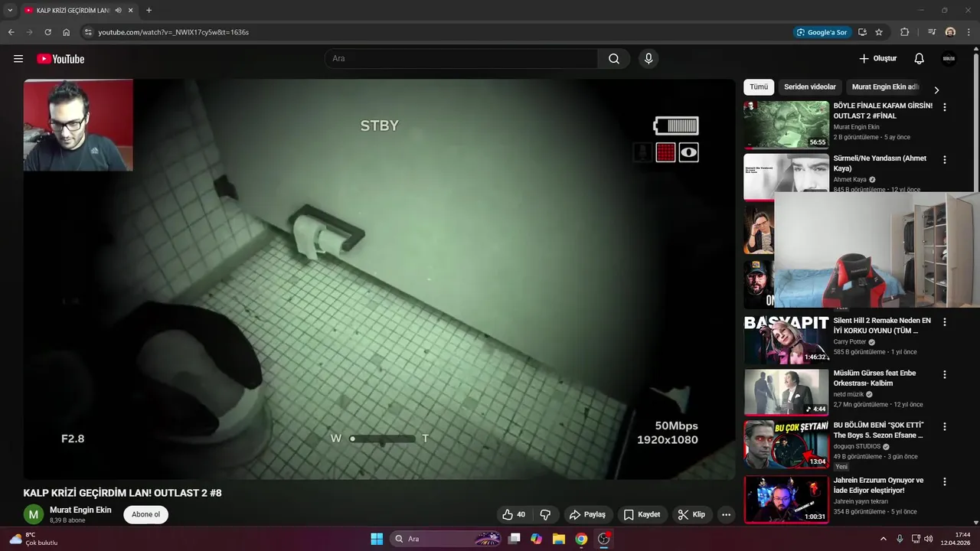
Task: Like the video with 40 likes
Action: [x=514, y=514]
